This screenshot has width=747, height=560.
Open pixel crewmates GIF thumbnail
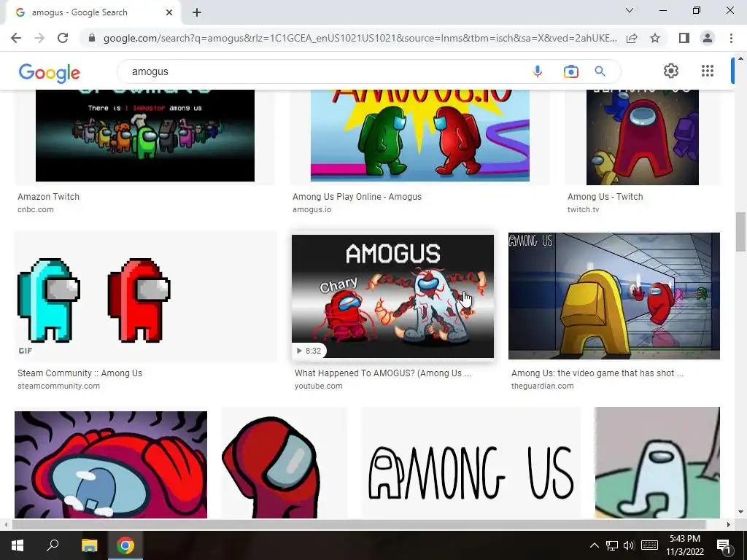(146, 296)
